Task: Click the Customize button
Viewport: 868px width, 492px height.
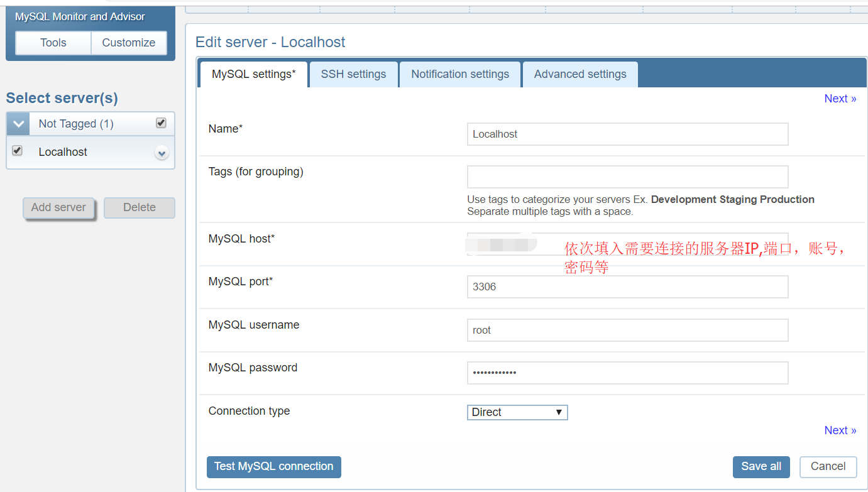Action: point(128,43)
